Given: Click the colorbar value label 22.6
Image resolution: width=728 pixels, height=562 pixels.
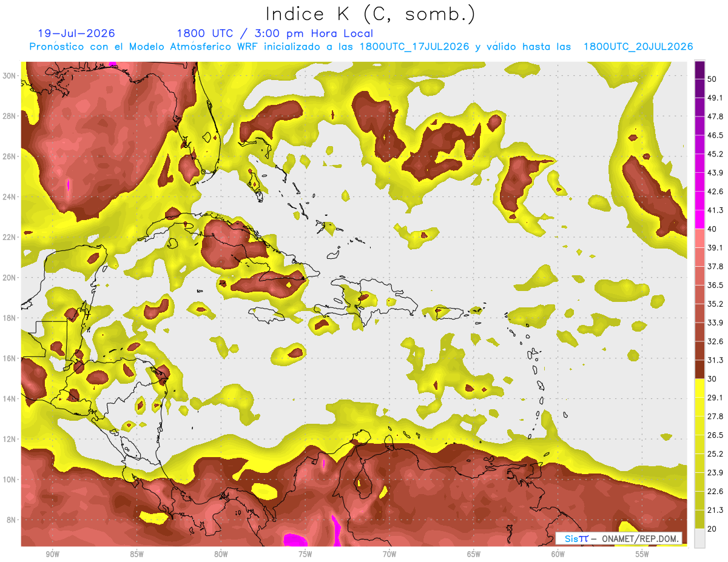Looking at the screenshot, I should point(715,492).
